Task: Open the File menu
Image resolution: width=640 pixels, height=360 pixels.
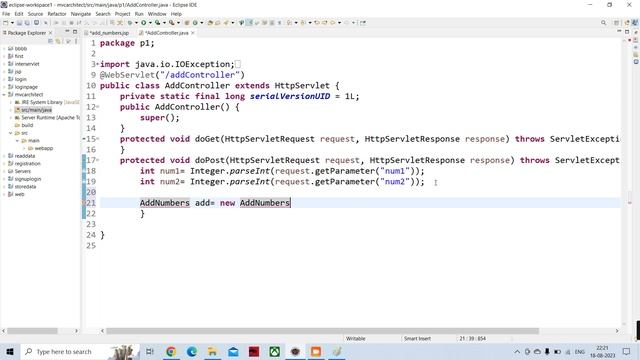Action: [x=6, y=14]
